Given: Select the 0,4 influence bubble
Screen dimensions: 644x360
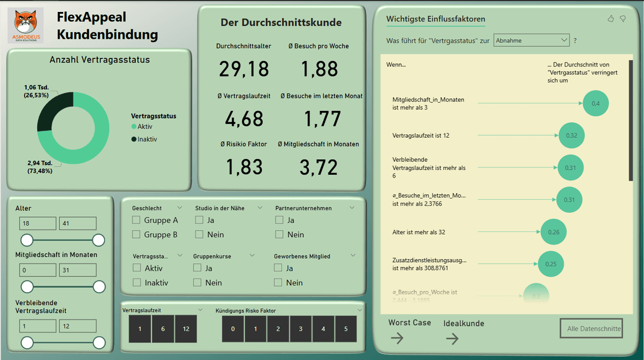Looking at the screenshot, I should tap(596, 103).
